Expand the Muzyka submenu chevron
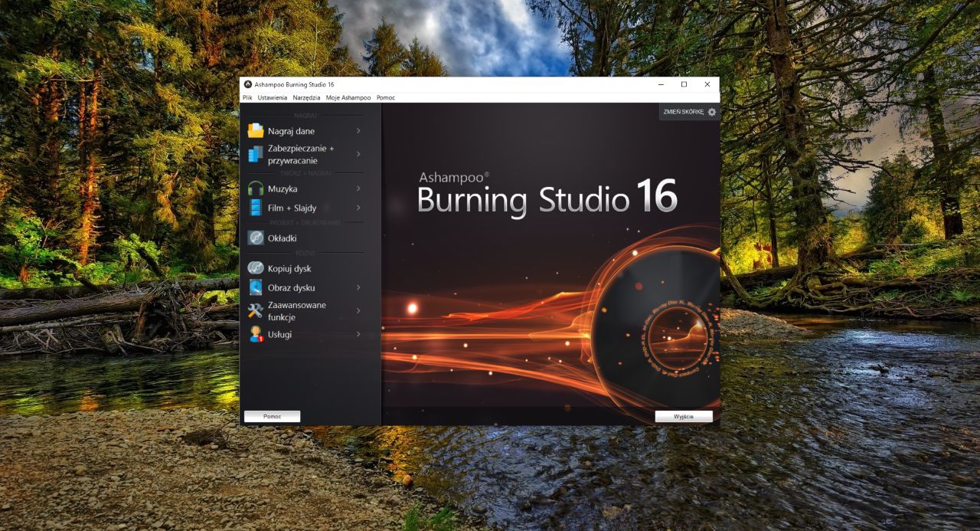The image size is (980, 531). coord(358,188)
